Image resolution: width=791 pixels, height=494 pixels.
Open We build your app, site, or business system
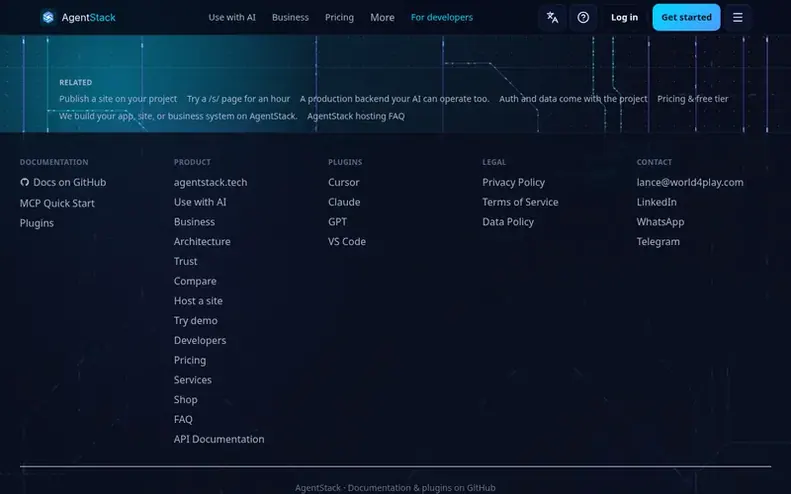click(178, 116)
